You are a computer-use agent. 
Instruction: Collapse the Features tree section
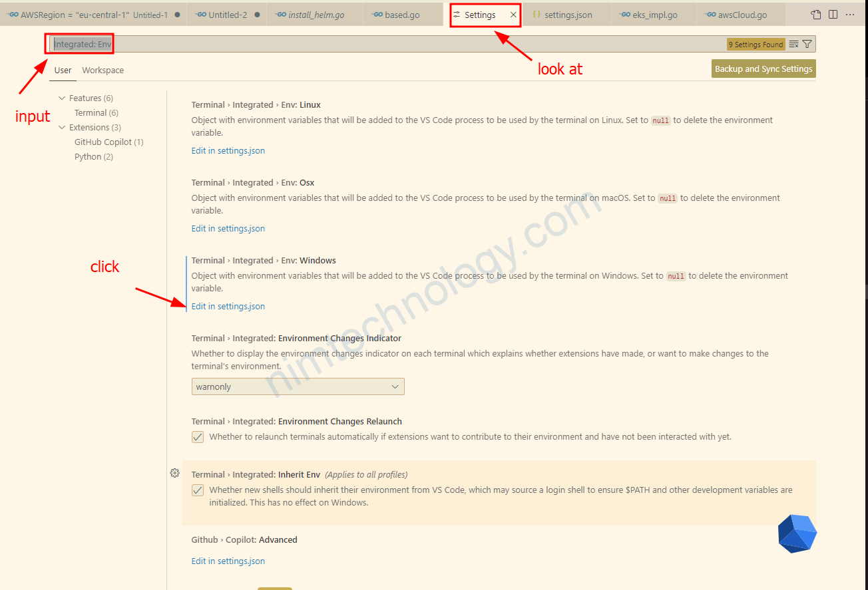tap(63, 98)
